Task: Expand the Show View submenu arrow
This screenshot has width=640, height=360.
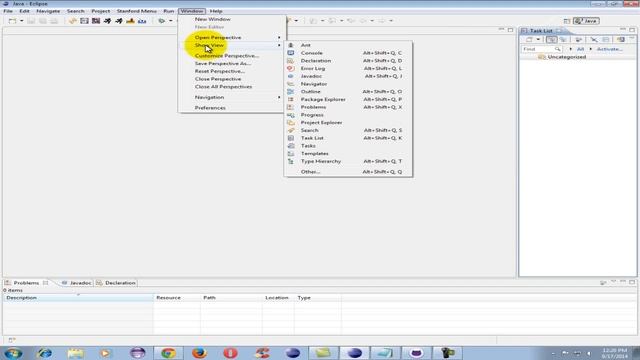Action: pos(279,45)
